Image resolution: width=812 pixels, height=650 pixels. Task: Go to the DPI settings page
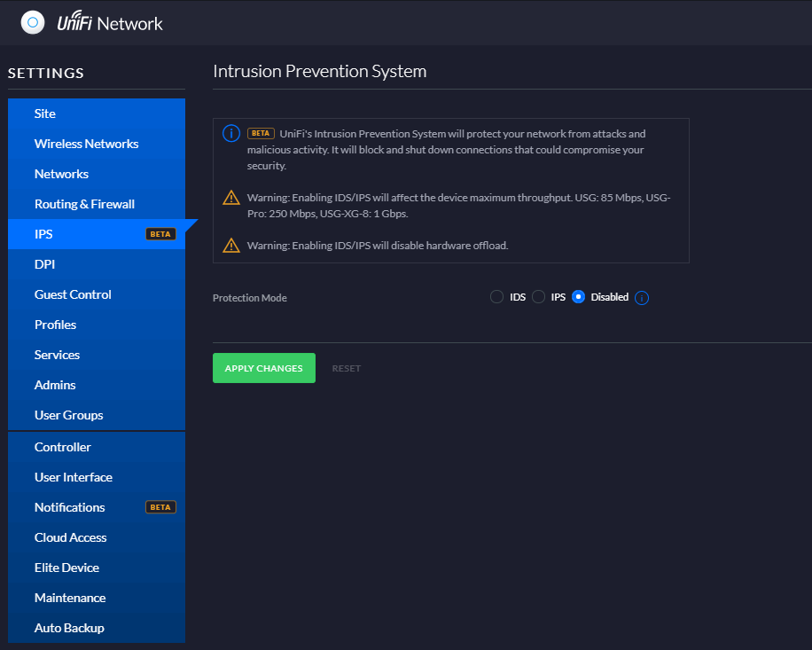coord(45,264)
